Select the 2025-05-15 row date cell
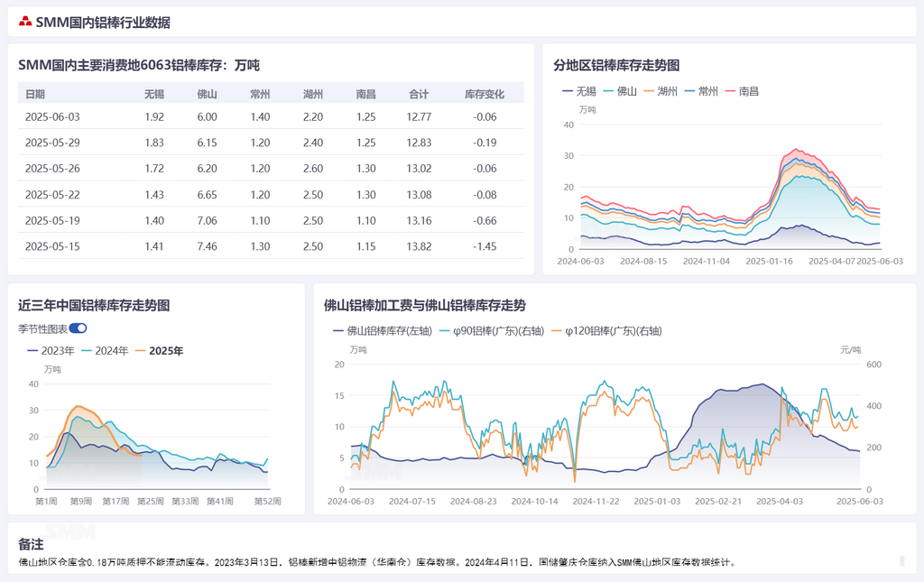Viewport: 924px width, 582px height. pos(52,246)
